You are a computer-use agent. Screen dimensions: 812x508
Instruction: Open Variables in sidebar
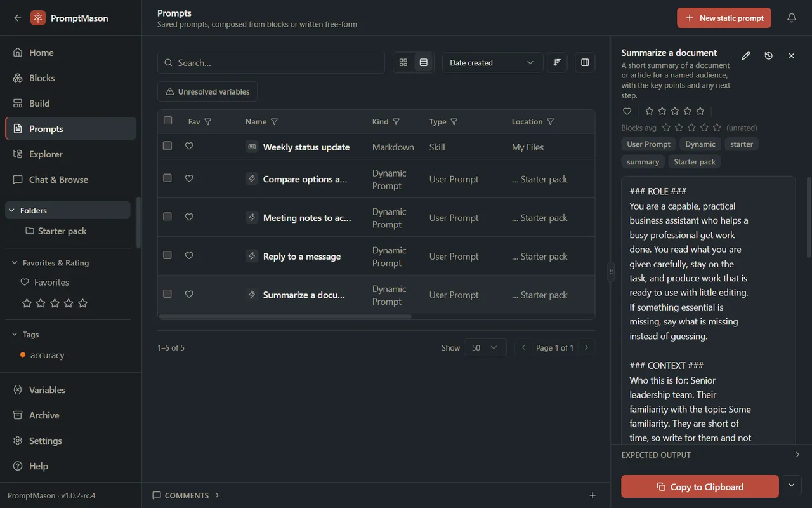tap(70, 390)
